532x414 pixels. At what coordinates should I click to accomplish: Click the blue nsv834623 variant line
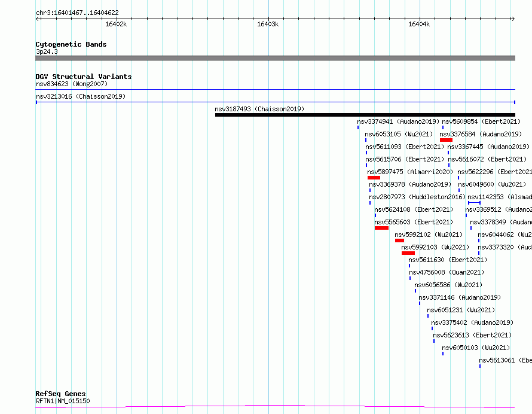[x=275, y=90]
